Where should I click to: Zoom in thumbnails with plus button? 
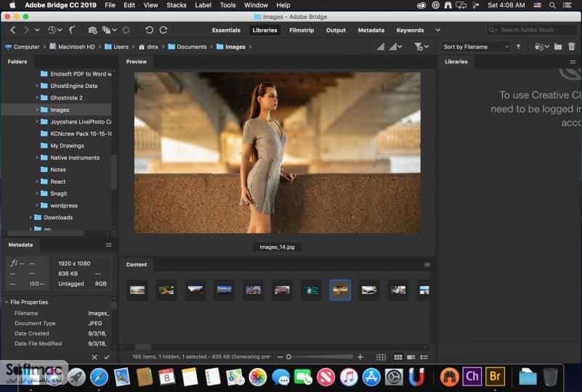[x=360, y=356]
